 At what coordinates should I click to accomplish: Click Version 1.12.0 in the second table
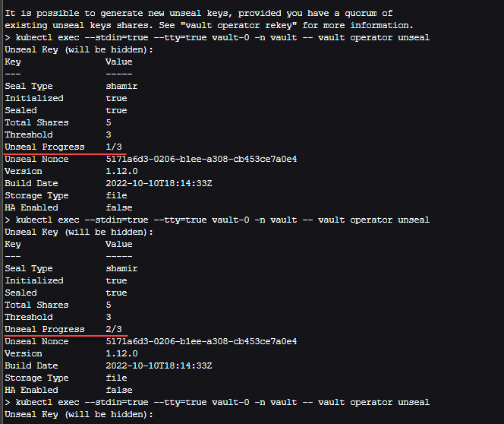pos(121,353)
